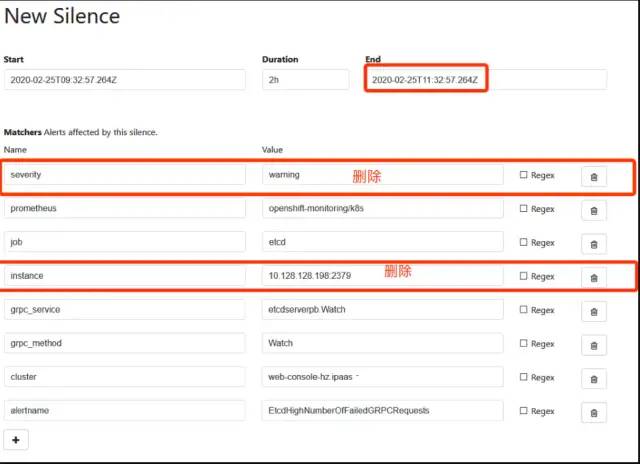640x464 pixels.
Task: Trash the grpc_method matcher row
Action: tap(593, 344)
